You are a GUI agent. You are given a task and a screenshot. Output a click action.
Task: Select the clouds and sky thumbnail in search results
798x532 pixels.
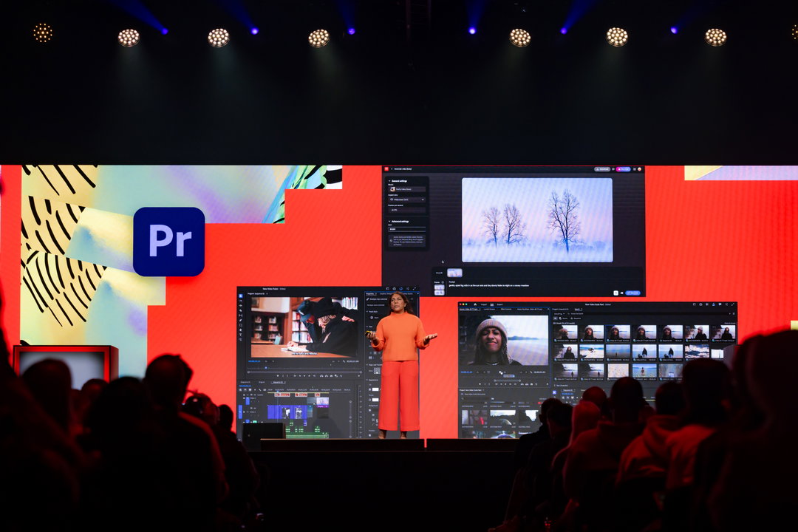[x=697, y=351]
